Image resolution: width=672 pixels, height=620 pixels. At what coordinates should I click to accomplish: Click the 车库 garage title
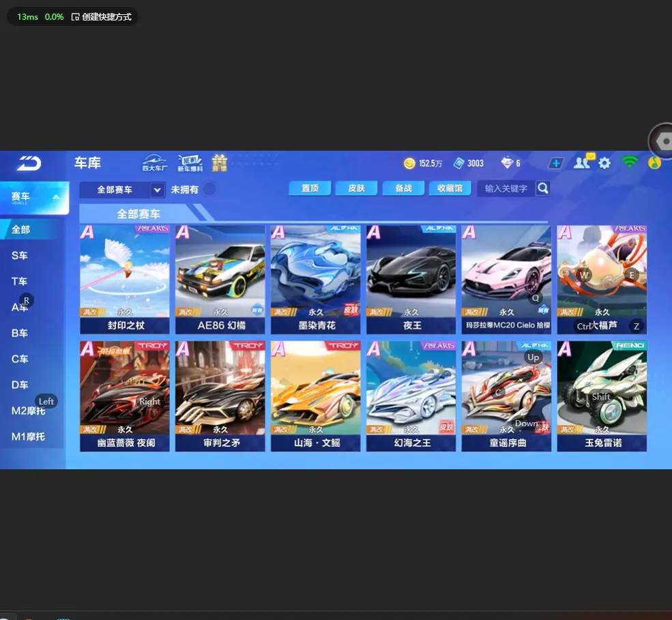coord(88,163)
